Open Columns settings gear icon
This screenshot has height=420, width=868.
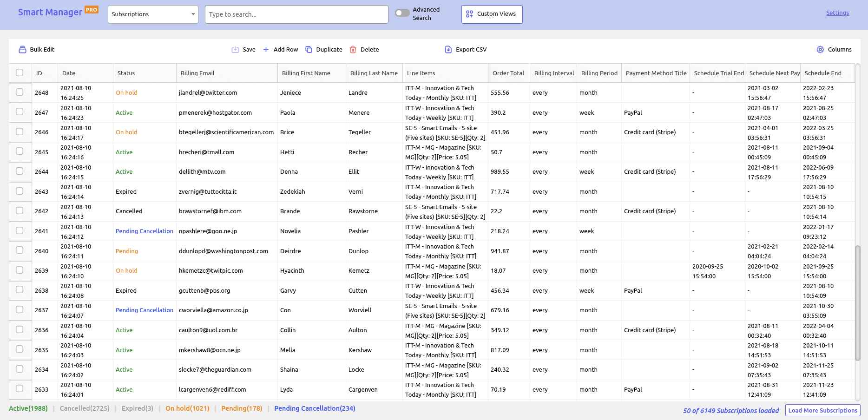(820, 49)
